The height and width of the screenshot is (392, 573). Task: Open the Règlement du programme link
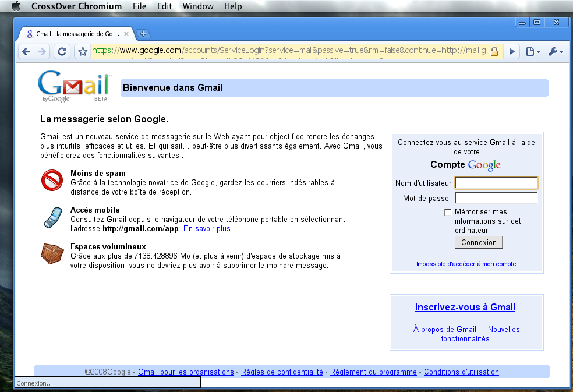click(x=373, y=372)
